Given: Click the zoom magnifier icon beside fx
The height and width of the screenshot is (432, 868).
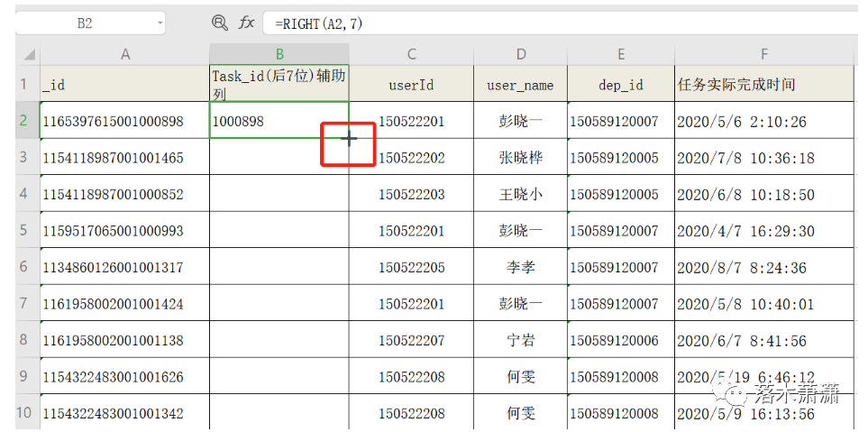Looking at the screenshot, I should [x=220, y=23].
